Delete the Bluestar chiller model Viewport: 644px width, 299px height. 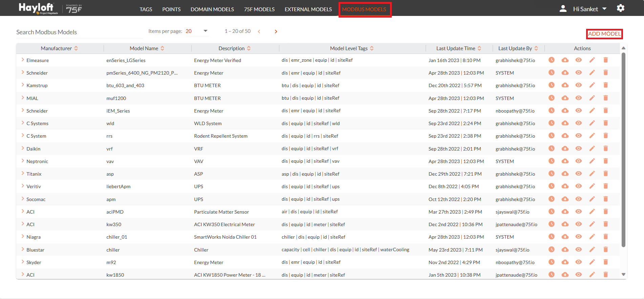(x=606, y=250)
